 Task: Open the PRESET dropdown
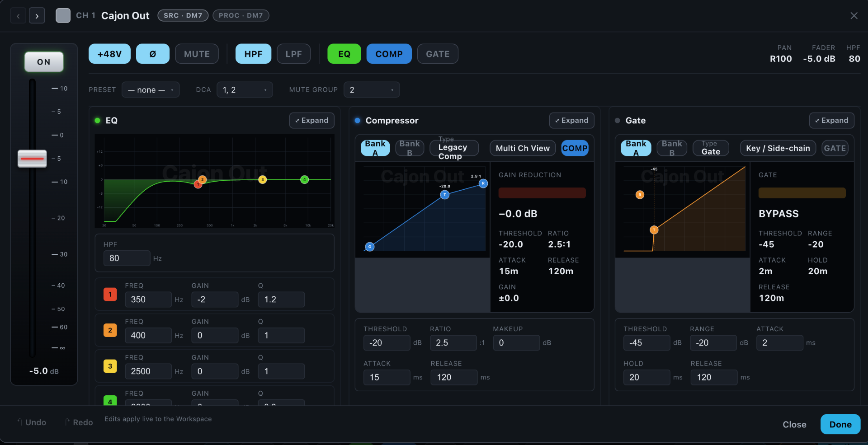point(151,90)
